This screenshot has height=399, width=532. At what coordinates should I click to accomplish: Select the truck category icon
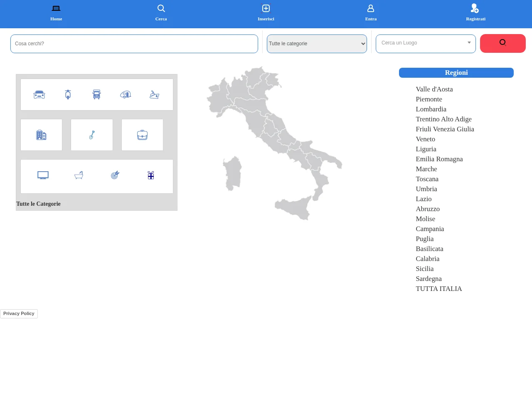point(97,95)
